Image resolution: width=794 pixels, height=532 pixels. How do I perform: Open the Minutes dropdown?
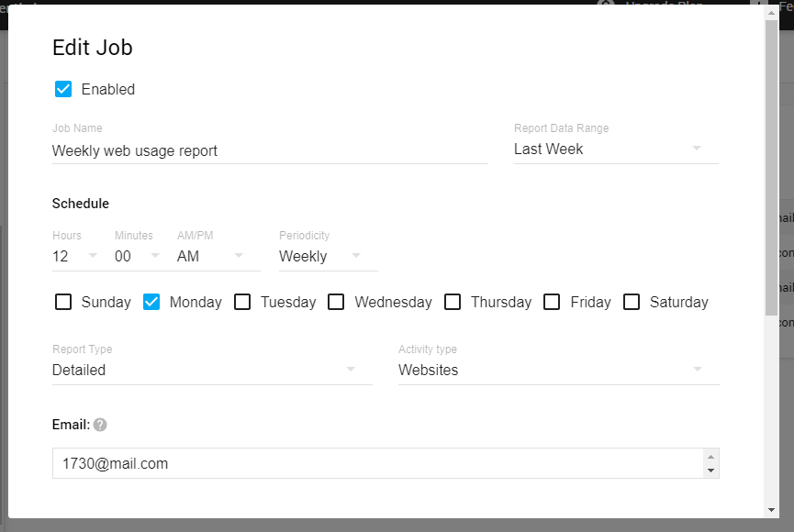tap(138, 257)
